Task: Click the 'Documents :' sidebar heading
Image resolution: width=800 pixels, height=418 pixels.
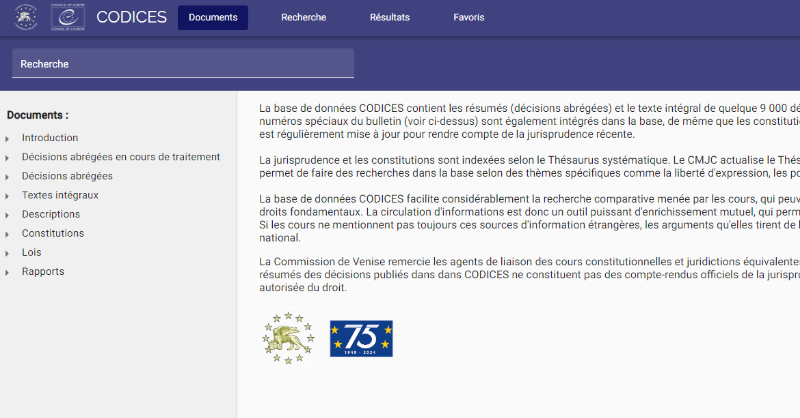Action: point(38,115)
